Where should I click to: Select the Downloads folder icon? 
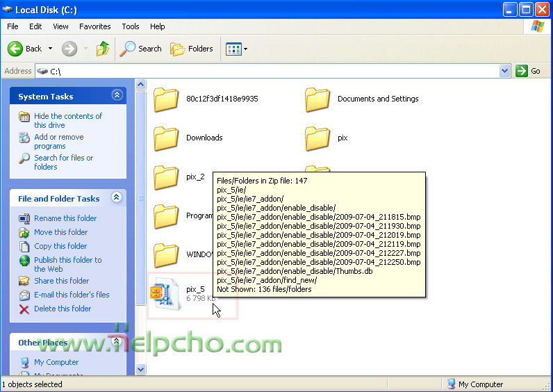click(x=166, y=139)
